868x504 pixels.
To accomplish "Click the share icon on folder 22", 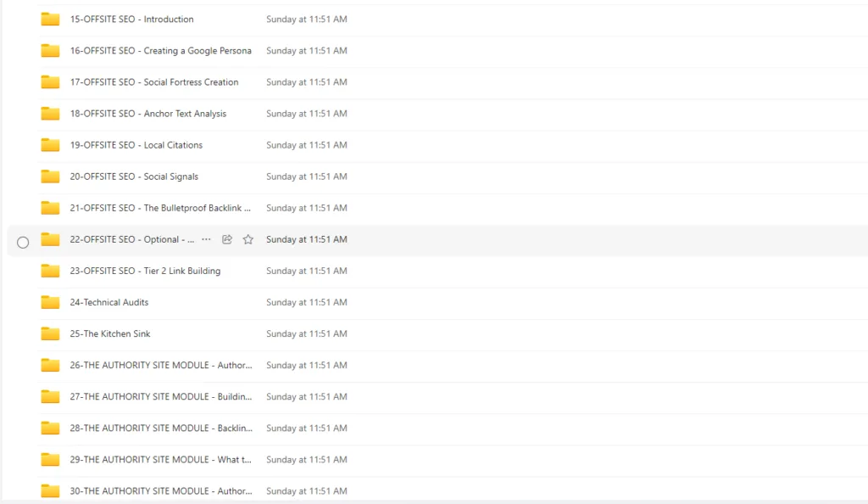I will coord(227,240).
